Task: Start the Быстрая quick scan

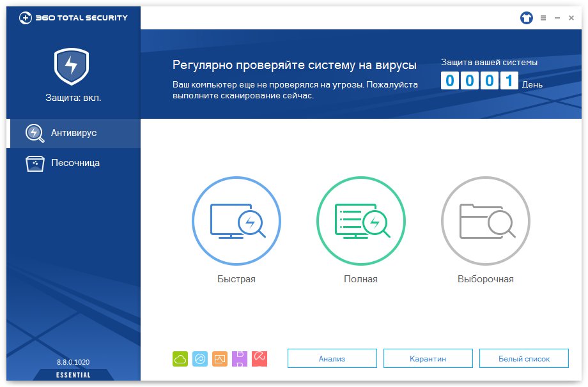Action: [x=236, y=221]
